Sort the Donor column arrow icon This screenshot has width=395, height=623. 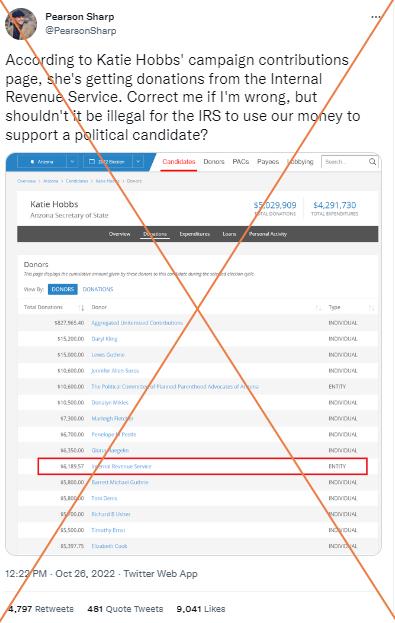pyautogui.click(x=318, y=308)
